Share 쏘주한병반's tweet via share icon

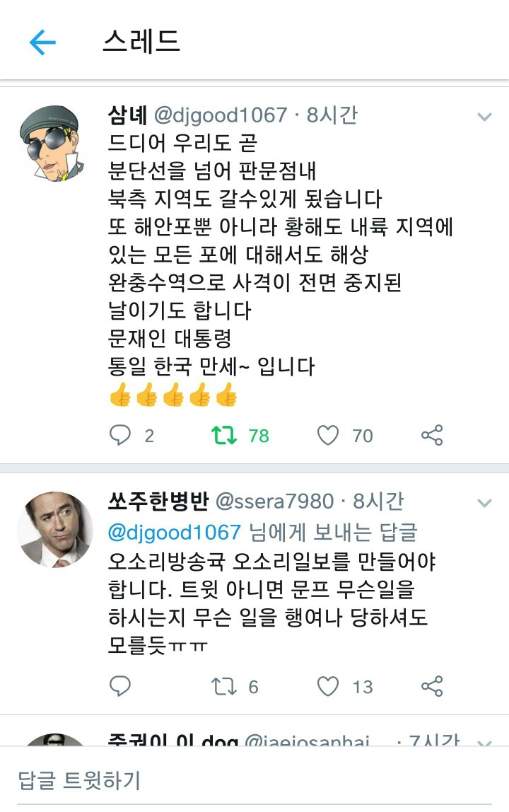pos(432,686)
